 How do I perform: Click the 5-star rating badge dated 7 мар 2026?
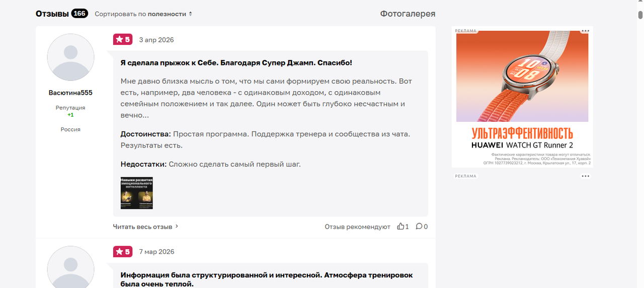(123, 251)
